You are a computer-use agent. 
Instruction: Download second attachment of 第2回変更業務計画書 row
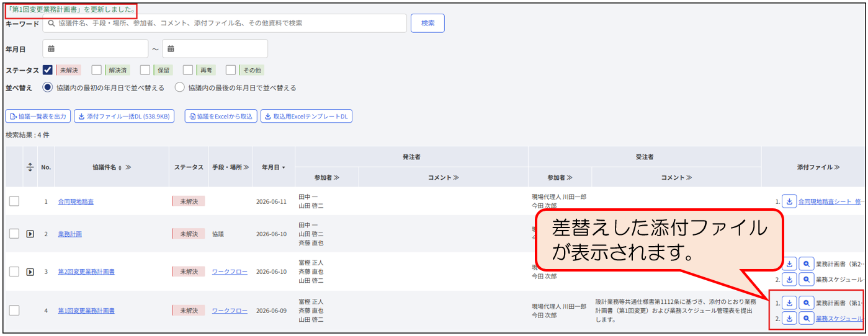(x=789, y=279)
